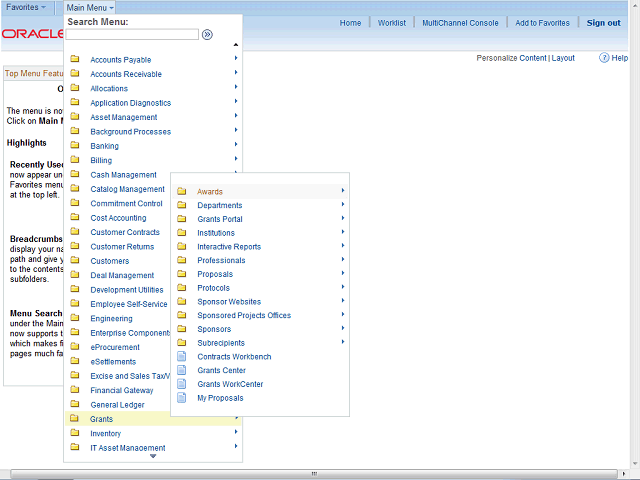Click the Grants WorkCenter page icon
The image size is (640, 480).
click(181, 384)
